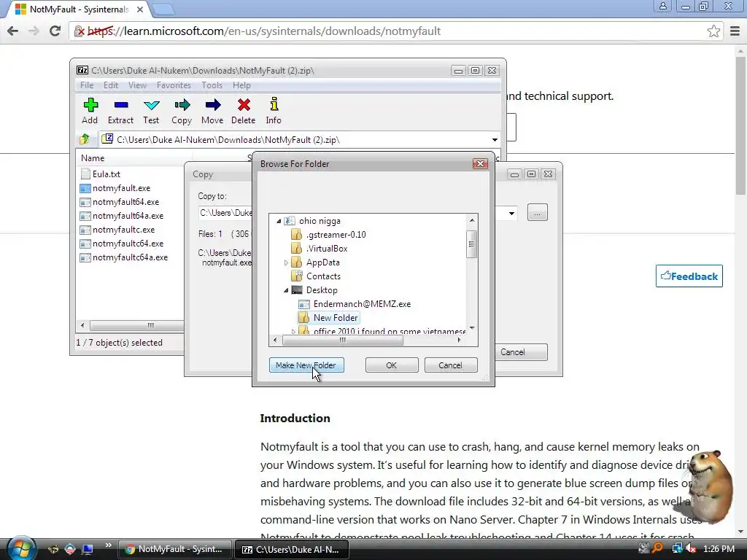Viewport: 747px width, 560px height.
Task: Open a new browser tab
Action: pos(163,9)
